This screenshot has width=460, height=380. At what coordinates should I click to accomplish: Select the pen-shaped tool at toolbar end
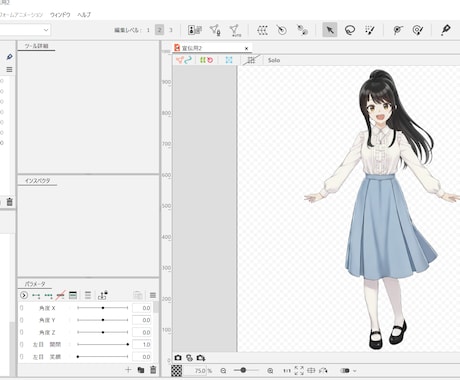[x=446, y=30]
